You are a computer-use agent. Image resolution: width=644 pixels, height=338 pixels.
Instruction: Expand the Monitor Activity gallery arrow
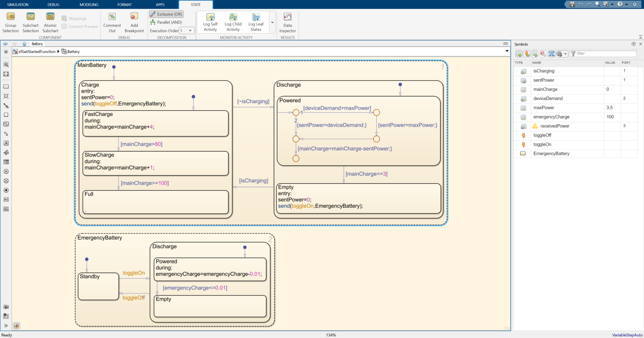pos(272,22)
